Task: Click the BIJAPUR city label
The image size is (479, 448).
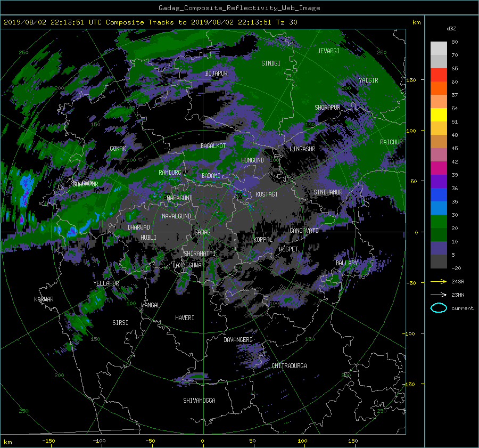Action: pyautogui.click(x=216, y=74)
